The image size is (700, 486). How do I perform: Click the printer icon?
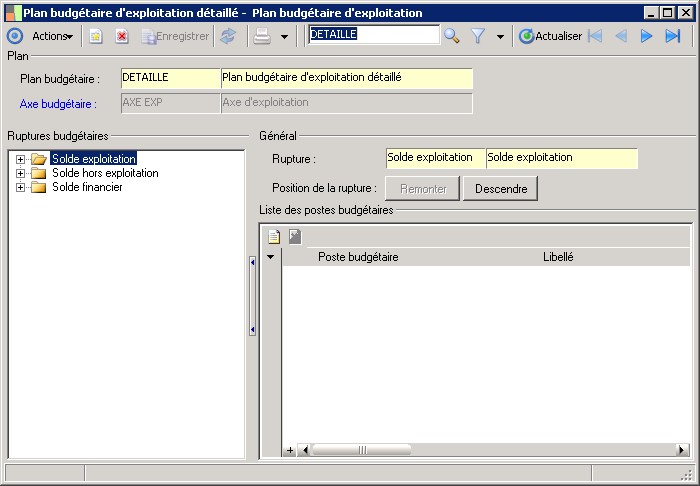point(262,36)
